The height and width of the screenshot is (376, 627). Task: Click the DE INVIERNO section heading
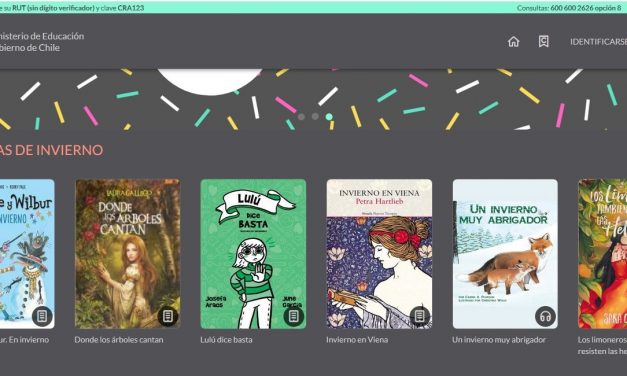pyautogui.click(x=52, y=150)
